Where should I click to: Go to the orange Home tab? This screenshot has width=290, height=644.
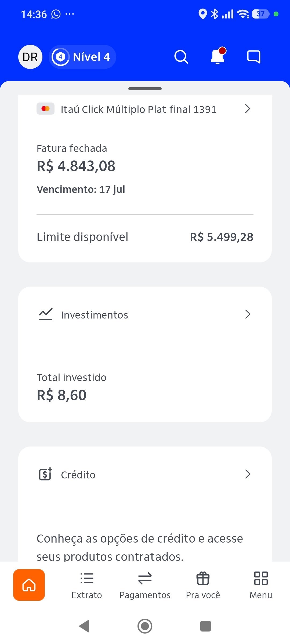pyautogui.click(x=29, y=585)
